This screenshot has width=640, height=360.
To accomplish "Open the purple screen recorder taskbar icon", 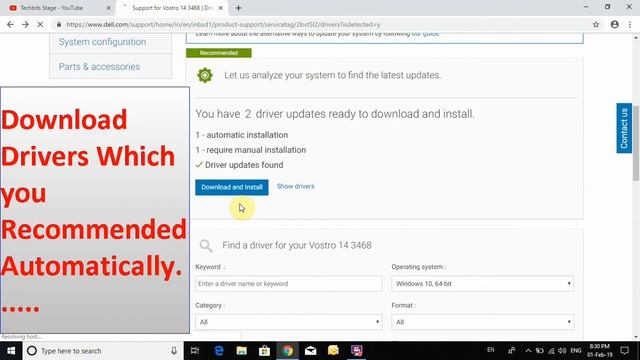I will (357, 351).
